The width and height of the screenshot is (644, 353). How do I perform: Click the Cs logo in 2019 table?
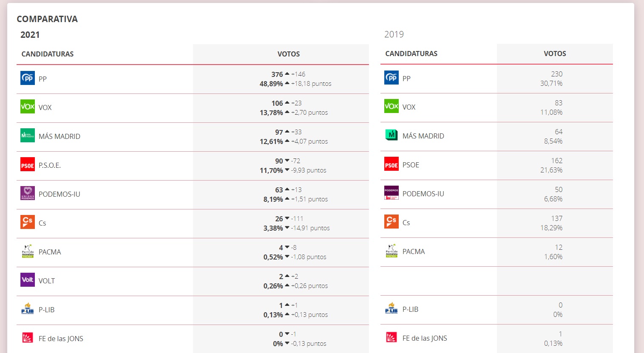(392, 222)
